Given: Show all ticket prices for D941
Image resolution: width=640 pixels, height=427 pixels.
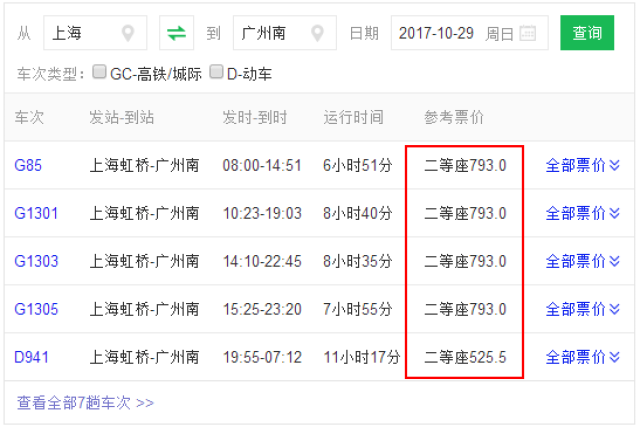Looking at the screenshot, I should (583, 357).
